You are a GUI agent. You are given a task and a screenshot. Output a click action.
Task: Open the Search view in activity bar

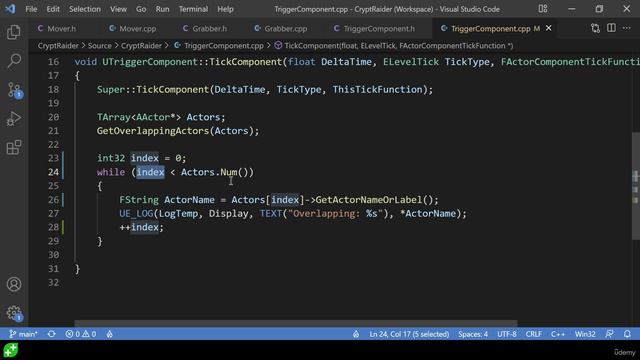(x=14, y=61)
